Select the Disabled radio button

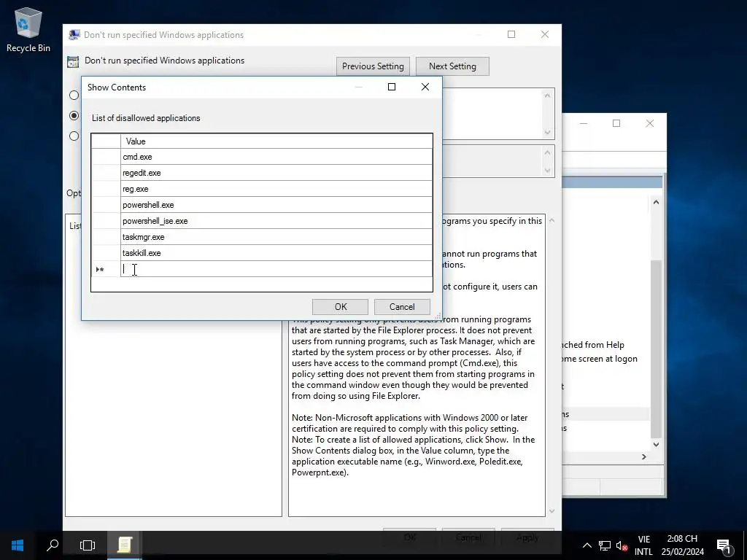pos(74,136)
